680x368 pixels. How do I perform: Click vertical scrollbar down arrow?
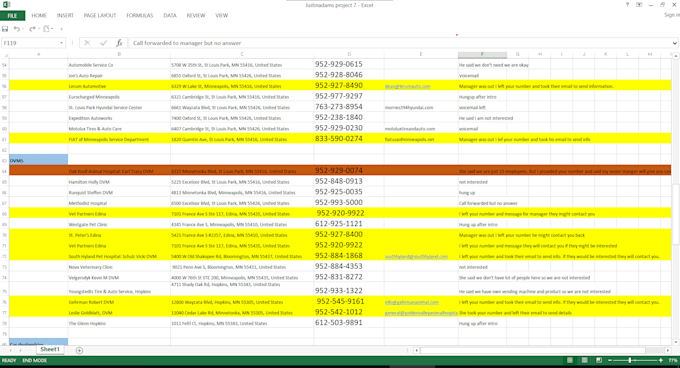676,342
